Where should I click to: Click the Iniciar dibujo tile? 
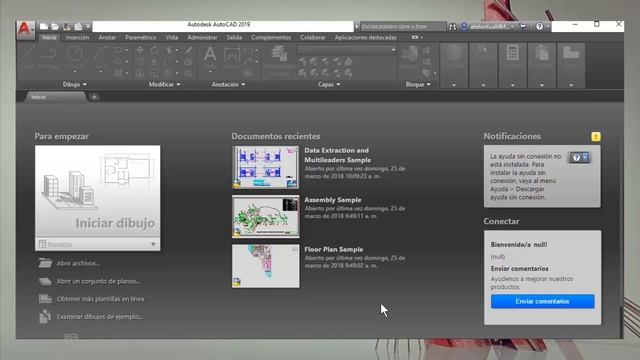click(98, 192)
